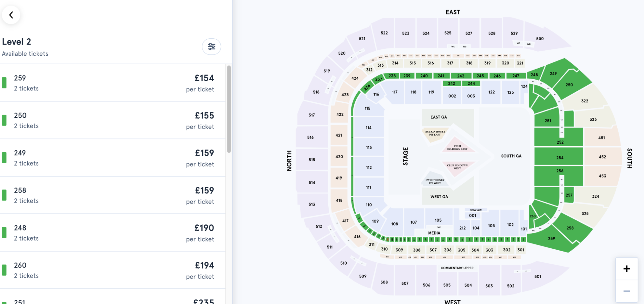Zoom out of the seating map
This screenshot has width=644, height=304.
pyautogui.click(x=627, y=290)
